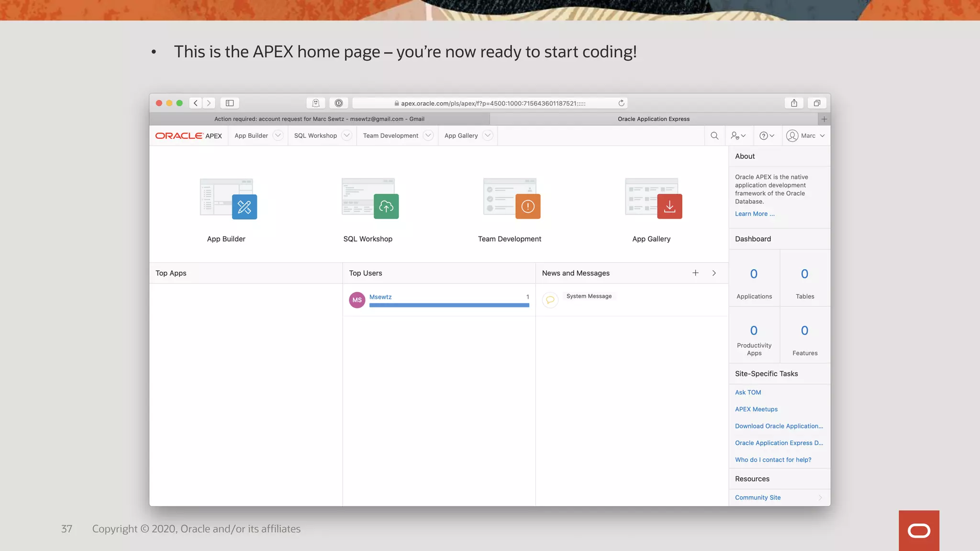Reload the page with the refresh icon

pos(621,103)
